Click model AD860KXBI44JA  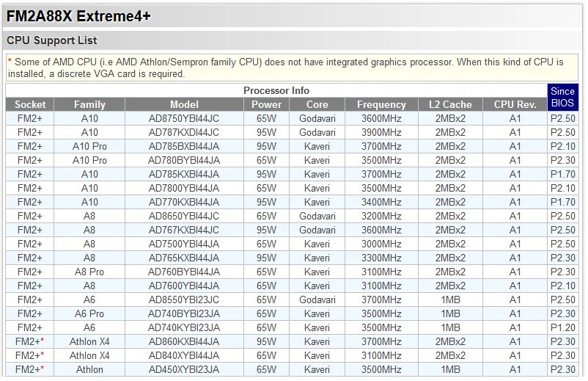click(x=184, y=341)
